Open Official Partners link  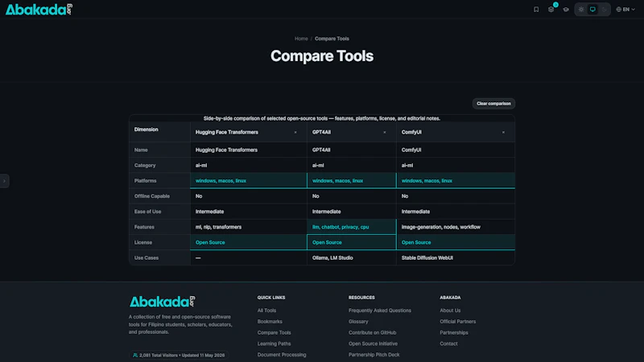pos(457,322)
